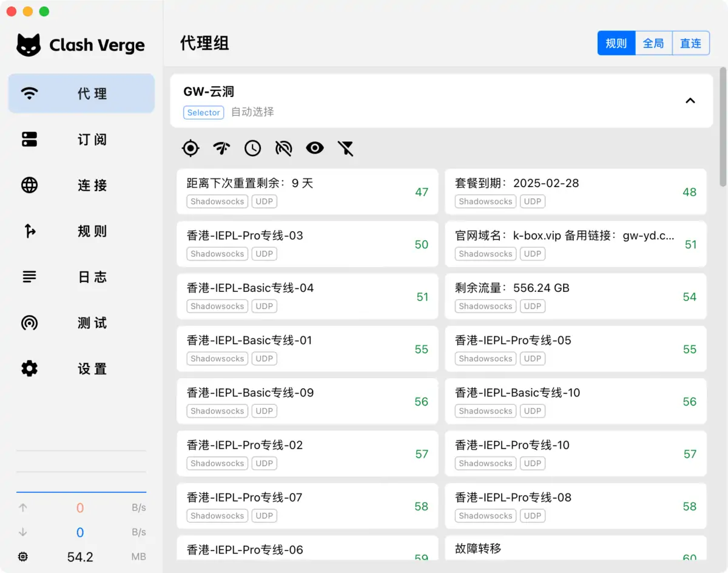Open the 测试 test page
This screenshot has height=573, width=728.
point(81,323)
